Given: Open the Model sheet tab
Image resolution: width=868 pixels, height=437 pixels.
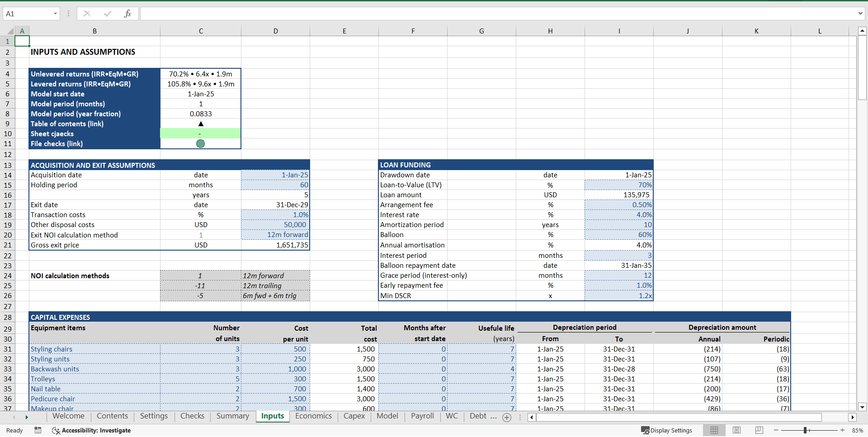Looking at the screenshot, I should tap(387, 416).
